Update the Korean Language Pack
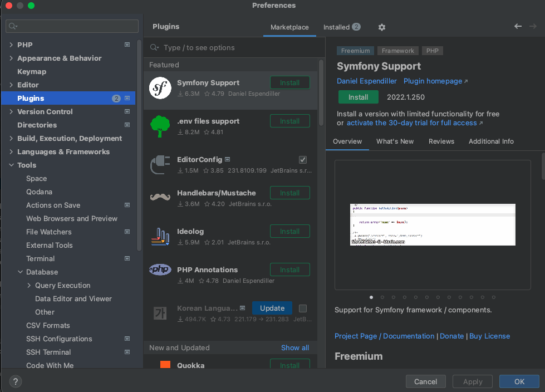The width and height of the screenshot is (545, 392). pyautogui.click(x=272, y=308)
